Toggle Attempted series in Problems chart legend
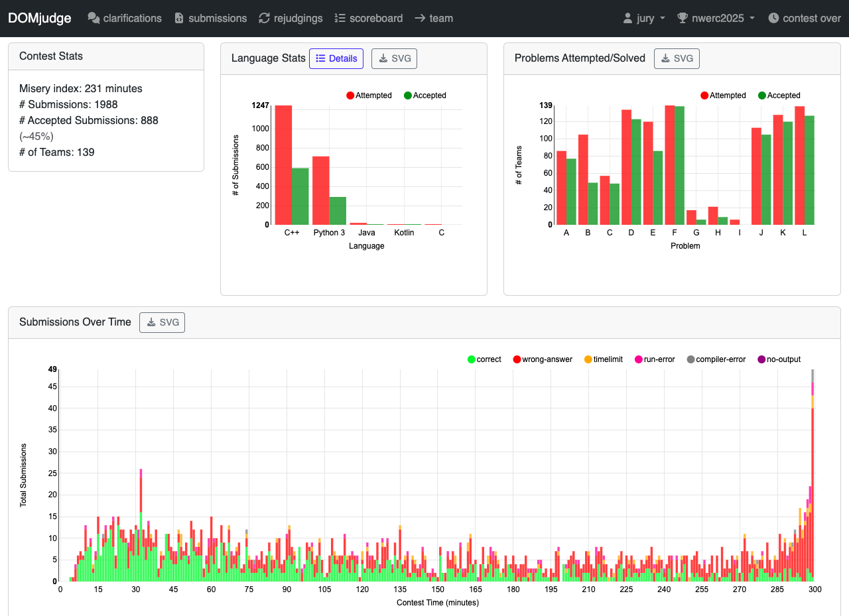 724,95
